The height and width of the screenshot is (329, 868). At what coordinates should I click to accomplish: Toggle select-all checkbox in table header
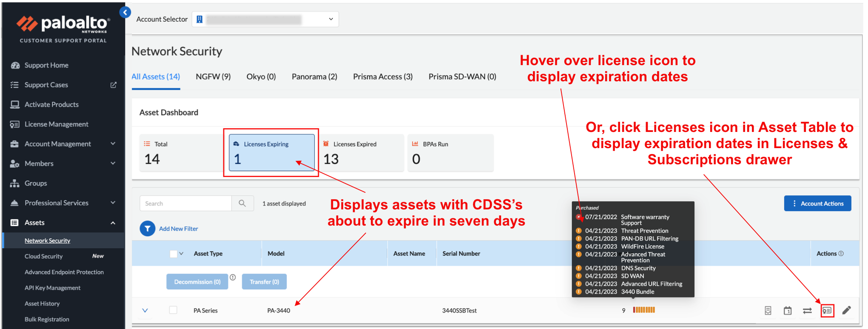pos(173,254)
